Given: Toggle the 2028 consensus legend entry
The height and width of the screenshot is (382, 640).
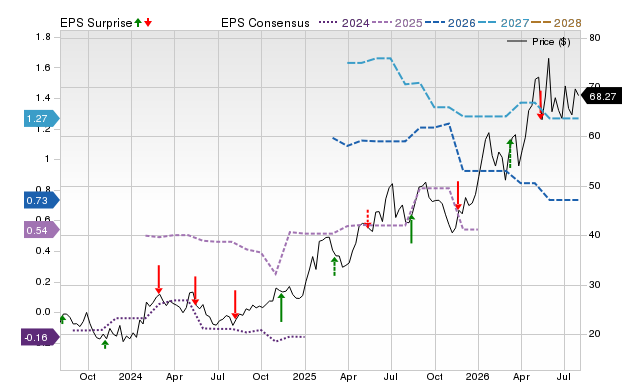Looking at the screenshot, I should tap(556, 23).
